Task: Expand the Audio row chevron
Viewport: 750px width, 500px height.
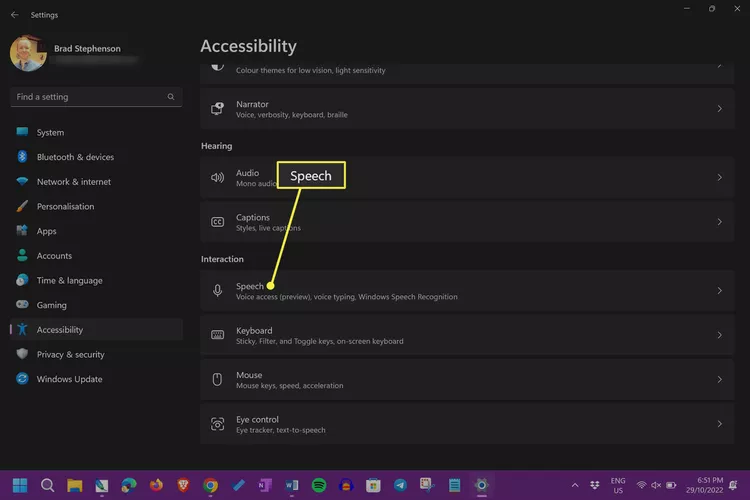Action: point(719,178)
